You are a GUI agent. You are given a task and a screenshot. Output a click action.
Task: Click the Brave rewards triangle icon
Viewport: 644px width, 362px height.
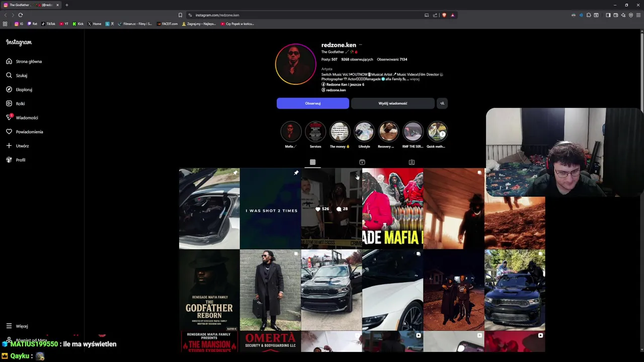[452, 15]
